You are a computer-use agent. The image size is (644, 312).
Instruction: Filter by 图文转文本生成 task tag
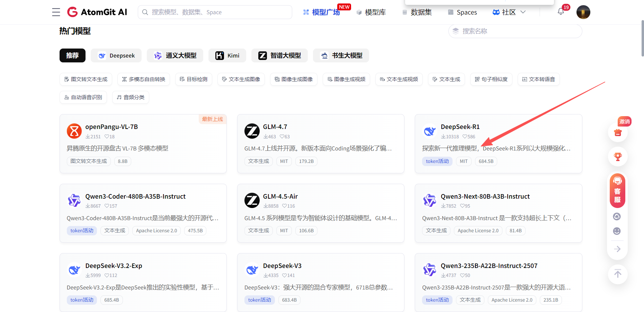pyautogui.click(x=86, y=79)
